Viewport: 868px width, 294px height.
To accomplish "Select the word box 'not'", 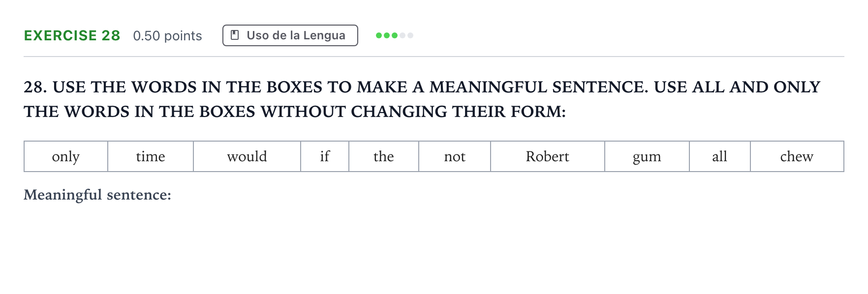I will pos(455,156).
